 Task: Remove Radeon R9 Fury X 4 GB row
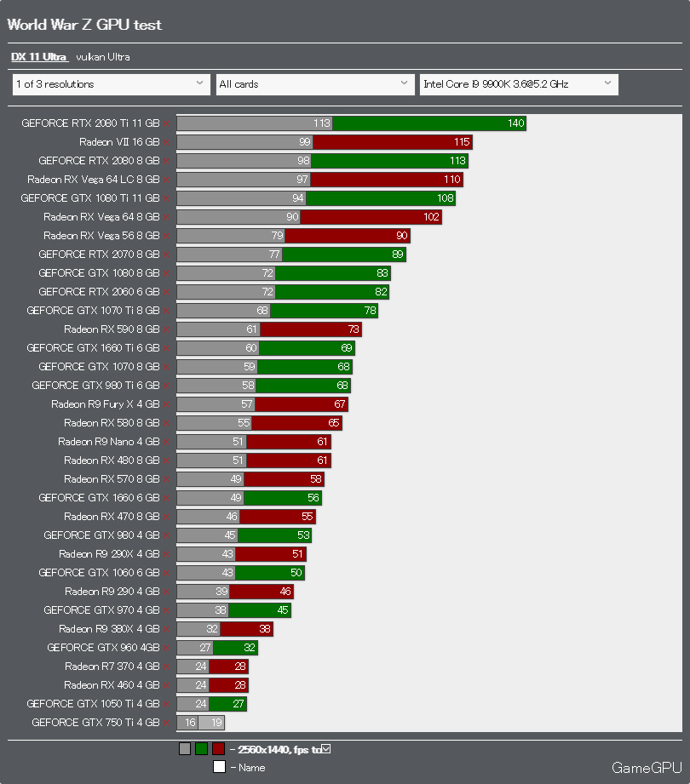(x=166, y=404)
